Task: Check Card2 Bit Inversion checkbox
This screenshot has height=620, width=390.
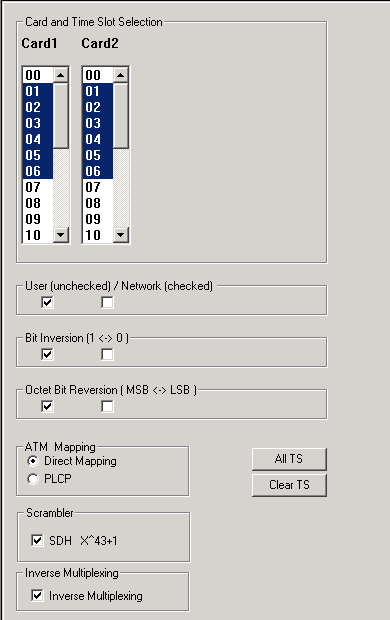Action: point(107,355)
